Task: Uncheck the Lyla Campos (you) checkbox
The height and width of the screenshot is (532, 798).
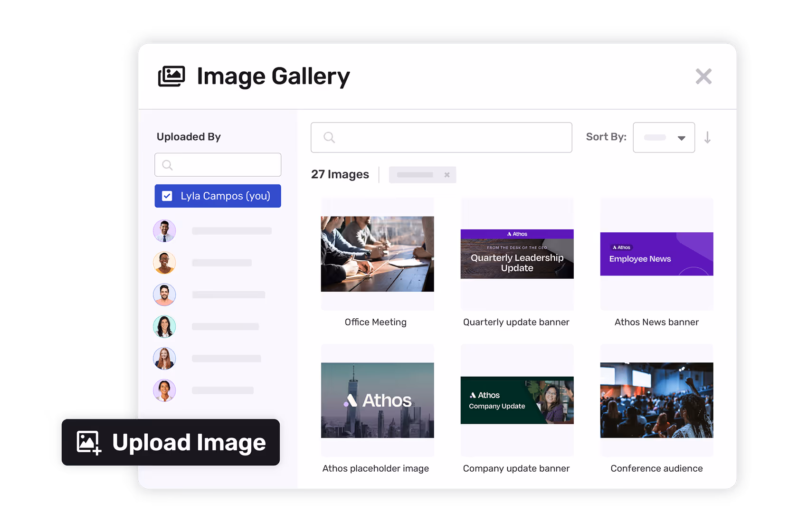Action: pos(167,196)
